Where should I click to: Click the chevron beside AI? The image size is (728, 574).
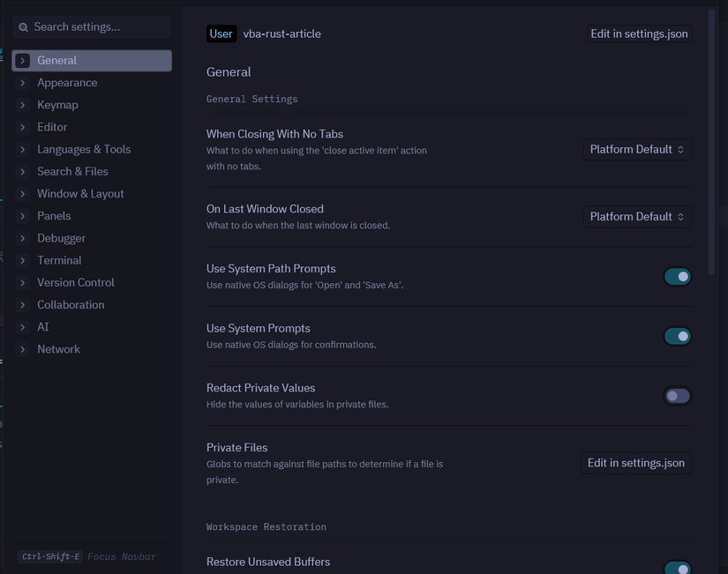(23, 327)
